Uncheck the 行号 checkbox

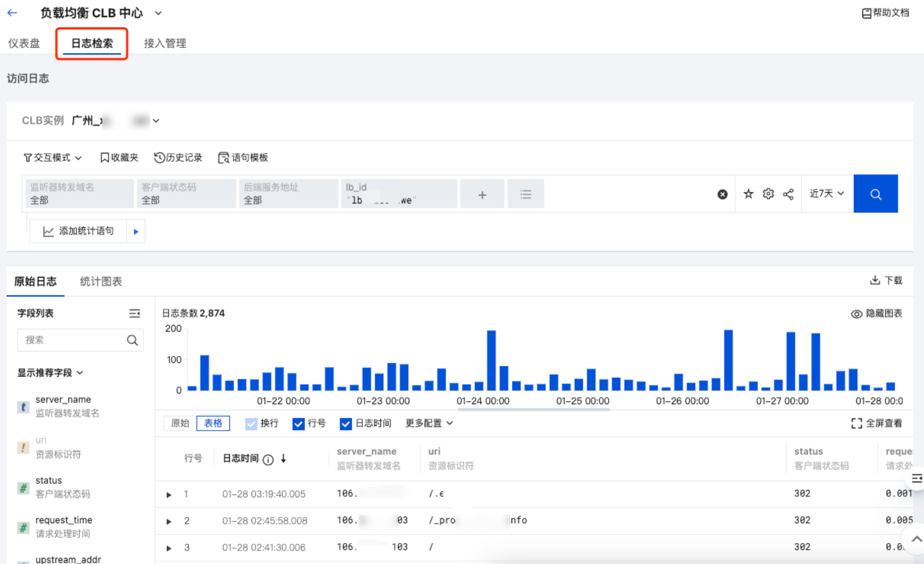pos(298,423)
